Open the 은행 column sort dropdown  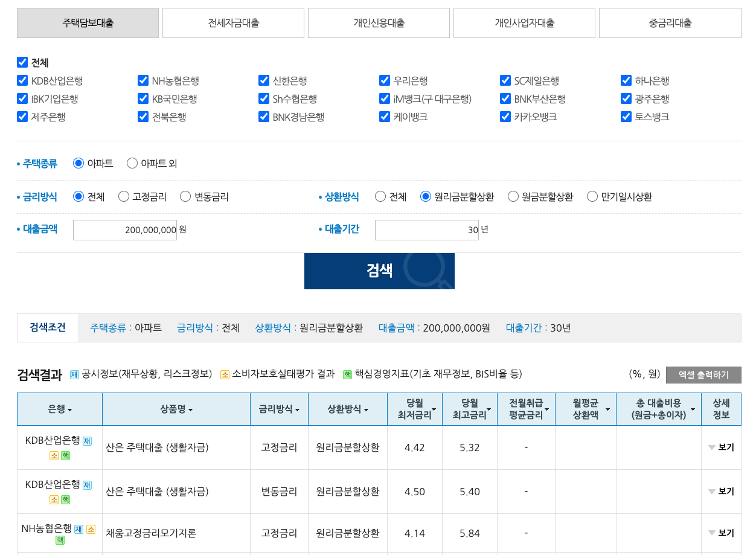pos(69,409)
